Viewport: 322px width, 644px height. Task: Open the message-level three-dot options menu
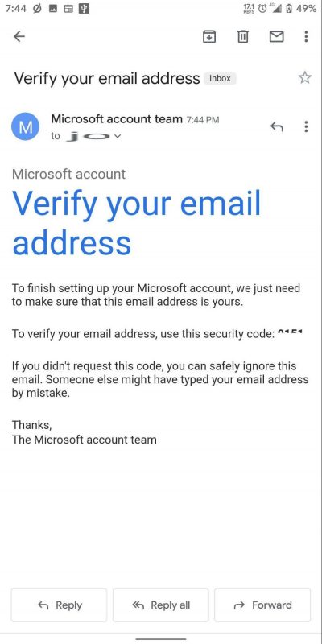306,126
